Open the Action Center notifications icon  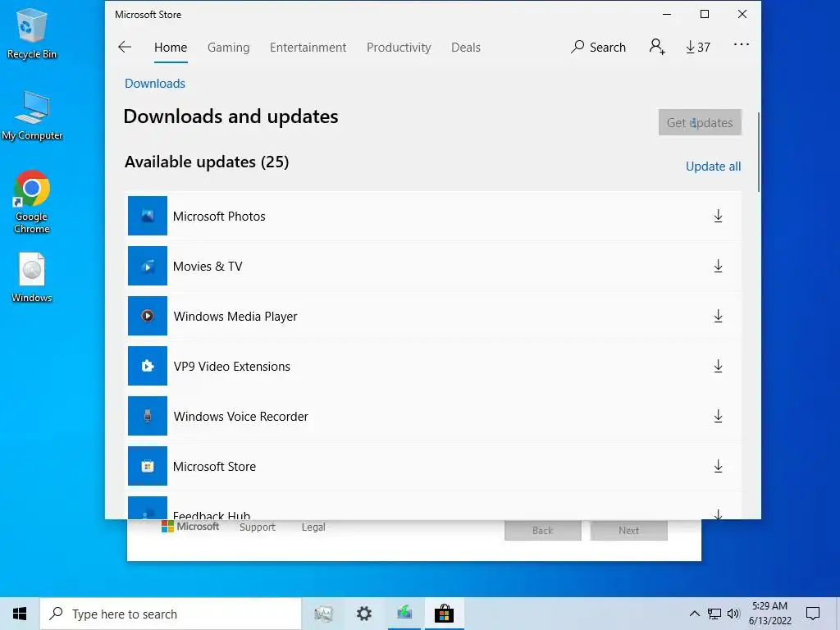(x=813, y=614)
